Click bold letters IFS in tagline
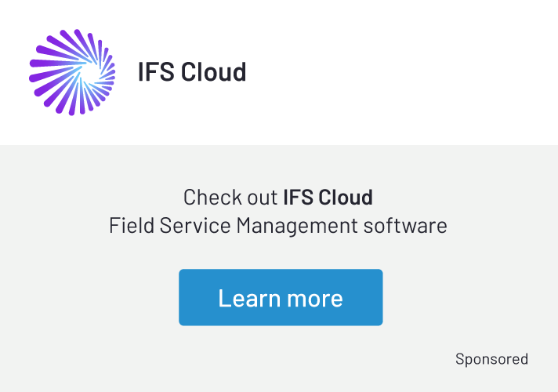558x392 pixels. [298, 197]
